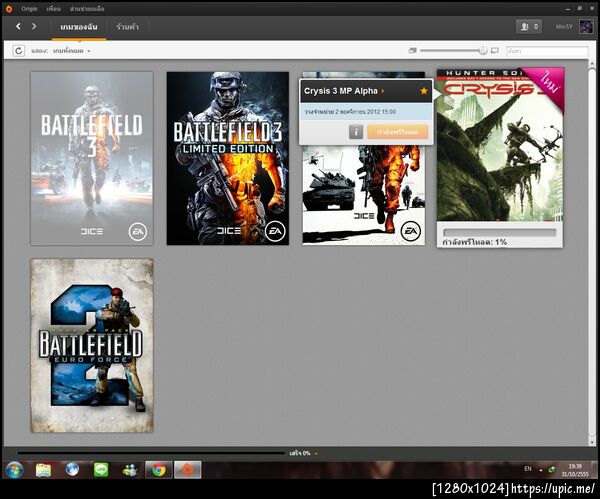Click the Crysis preload progress bar

click(x=499, y=232)
